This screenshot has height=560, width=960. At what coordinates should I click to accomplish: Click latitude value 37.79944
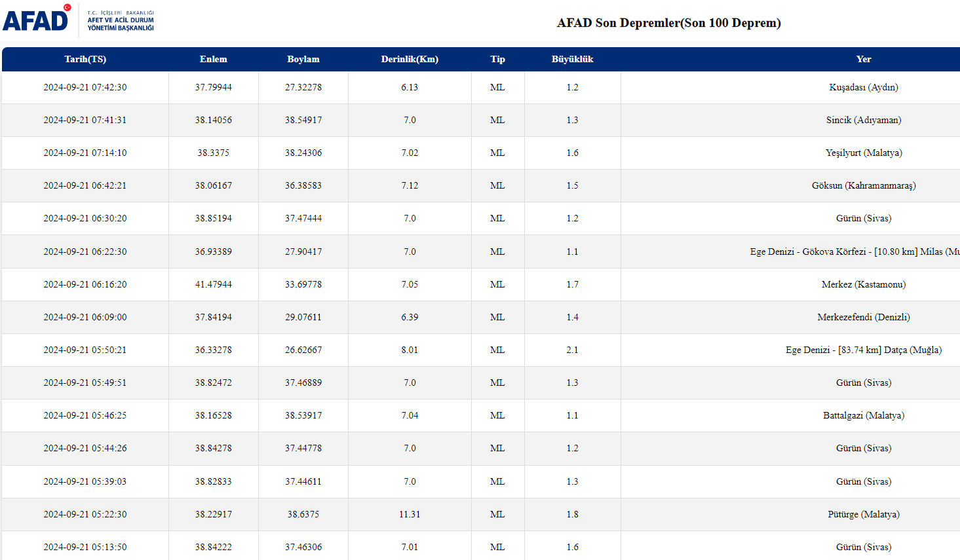point(214,87)
